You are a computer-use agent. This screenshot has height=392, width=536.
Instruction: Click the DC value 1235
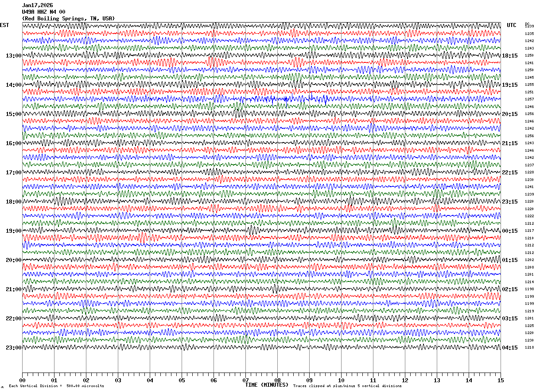529,34
